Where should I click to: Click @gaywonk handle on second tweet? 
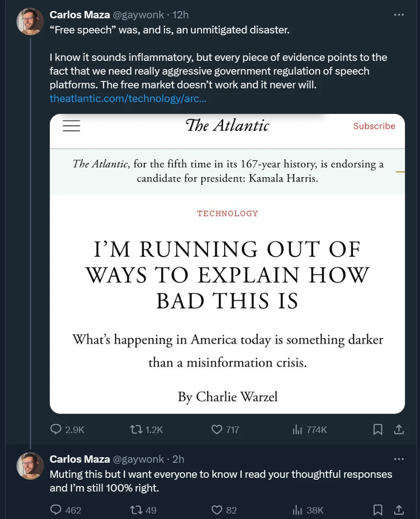coord(138,459)
